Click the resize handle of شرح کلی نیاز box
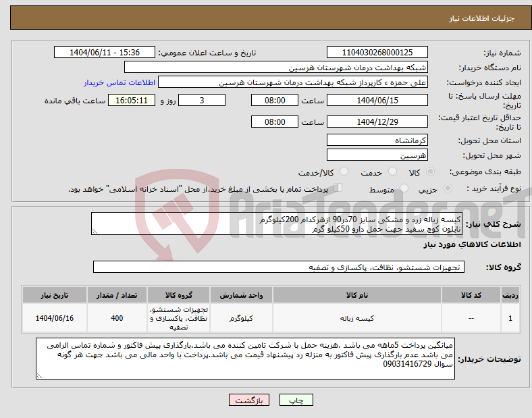This screenshot has width=532, height=418. [x=95, y=232]
